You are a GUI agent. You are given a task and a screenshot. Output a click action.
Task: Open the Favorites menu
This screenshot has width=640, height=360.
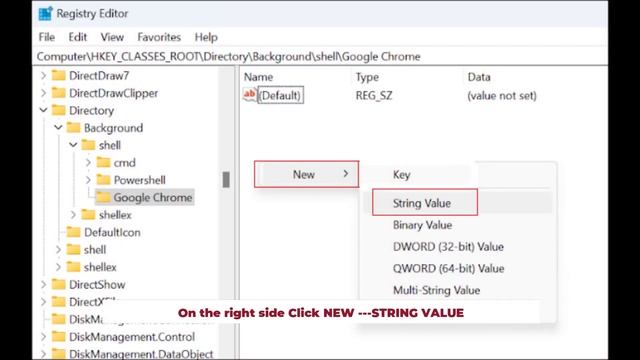point(159,37)
